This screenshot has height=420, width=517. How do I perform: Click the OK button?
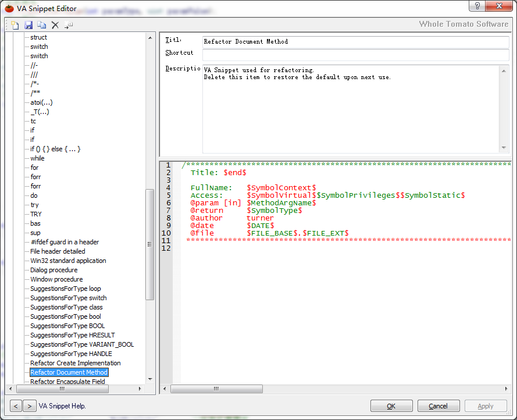(391, 406)
